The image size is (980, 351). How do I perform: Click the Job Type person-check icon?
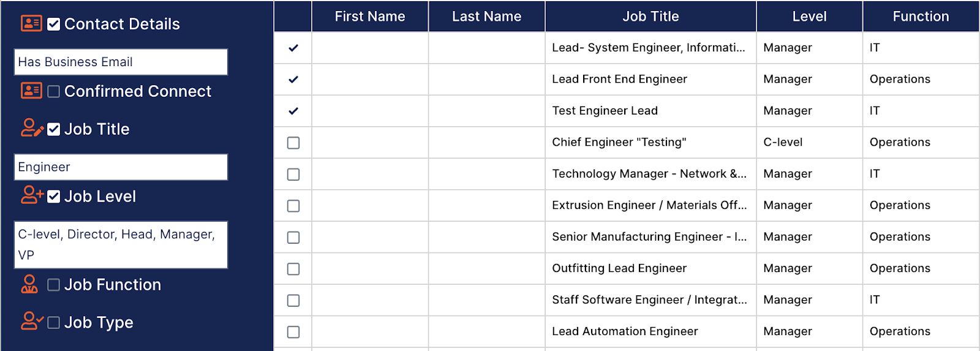click(32, 322)
